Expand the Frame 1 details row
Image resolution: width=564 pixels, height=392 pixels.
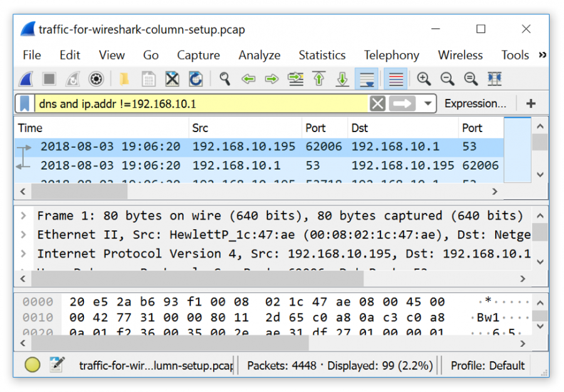23,215
